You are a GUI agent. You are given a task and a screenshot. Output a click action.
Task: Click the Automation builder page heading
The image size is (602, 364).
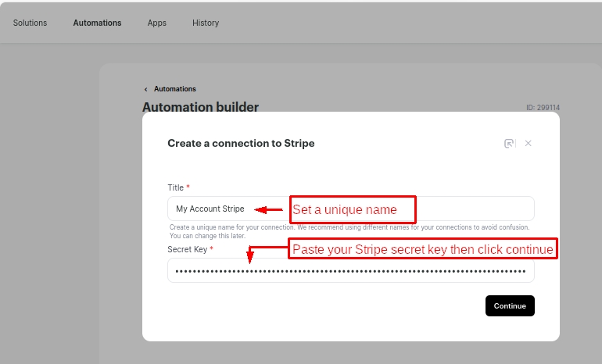coord(200,107)
